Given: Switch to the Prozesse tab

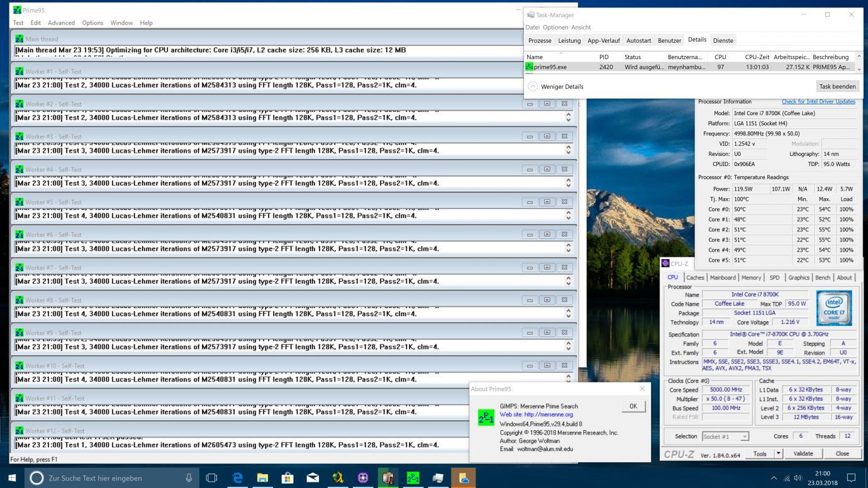Looking at the screenshot, I should (540, 40).
